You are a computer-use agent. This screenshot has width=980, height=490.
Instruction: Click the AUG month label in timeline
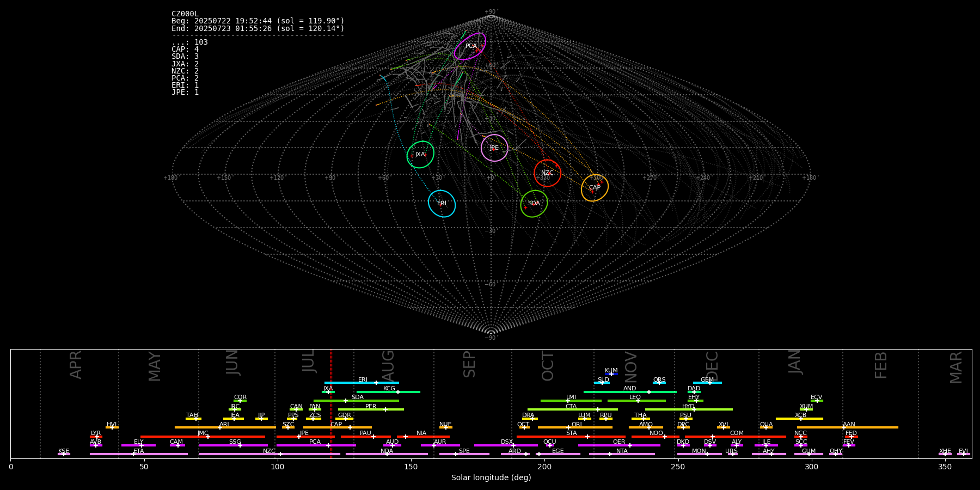(388, 365)
